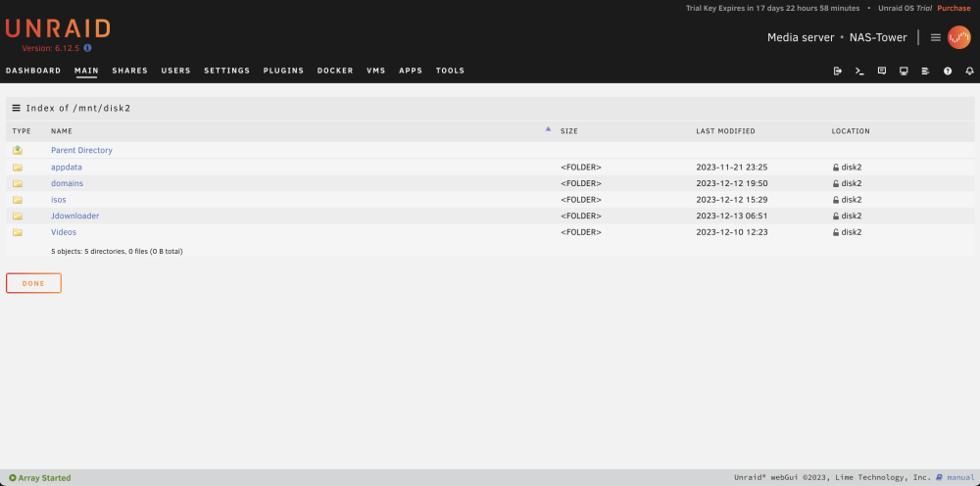Click the lock icon on the isos row
980x486 pixels.
pos(836,200)
